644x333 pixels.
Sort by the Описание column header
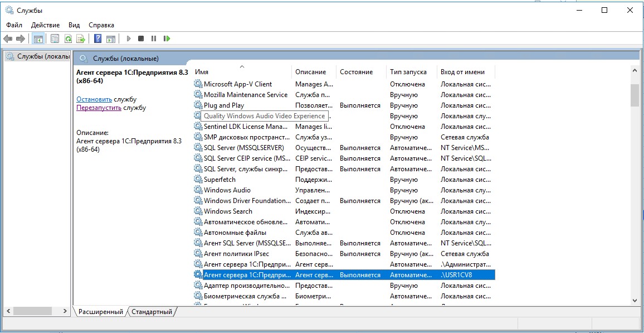314,72
